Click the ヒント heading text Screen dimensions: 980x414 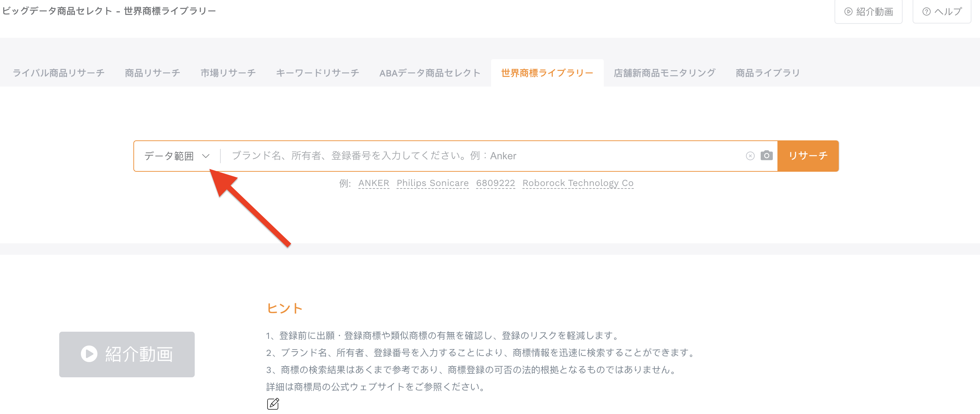point(285,308)
